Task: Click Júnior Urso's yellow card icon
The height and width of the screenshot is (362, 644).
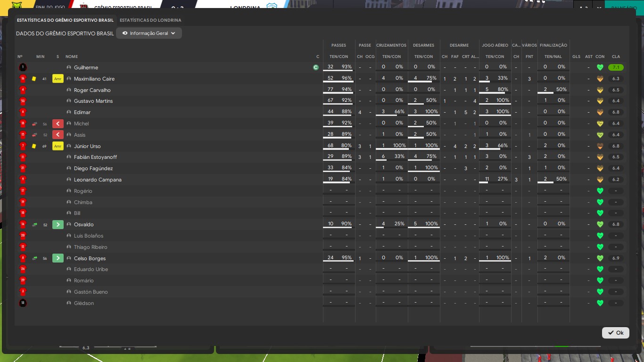Action: (34, 146)
